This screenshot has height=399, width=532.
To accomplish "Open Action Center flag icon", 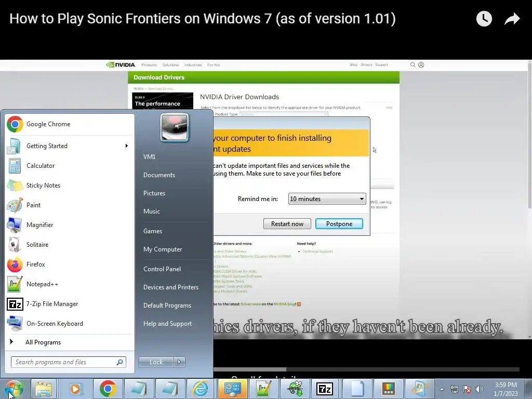I will (x=467, y=389).
